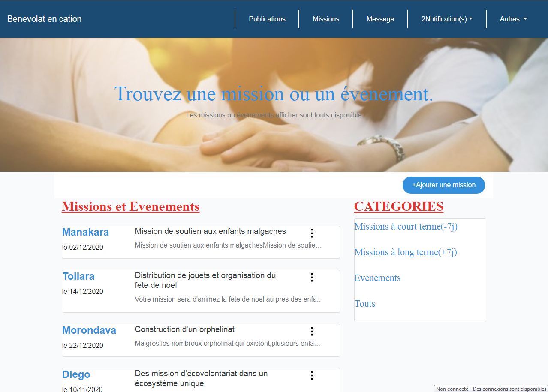Go to the Publications nav item
548x392 pixels.
coord(267,19)
